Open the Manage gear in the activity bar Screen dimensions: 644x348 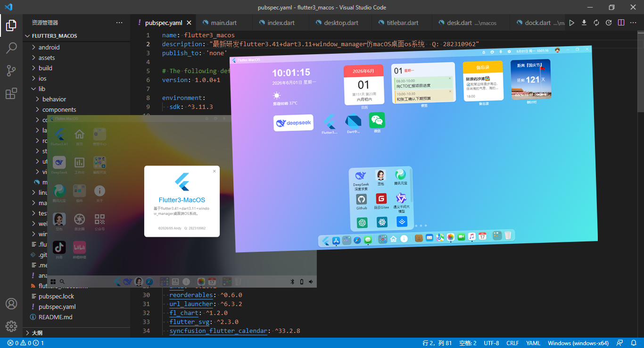coord(11,326)
